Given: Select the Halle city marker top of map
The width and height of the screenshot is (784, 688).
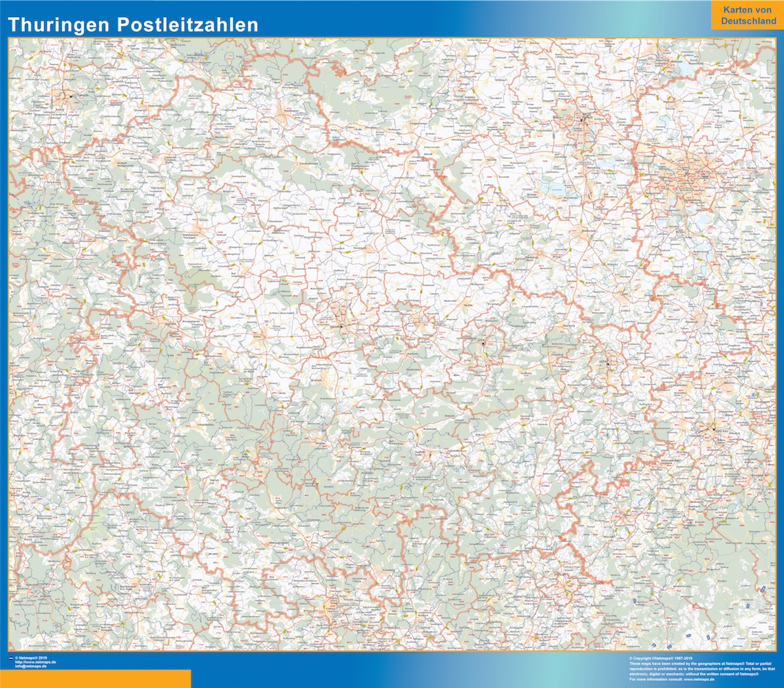Looking at the screenshot, I should (582, 119).
